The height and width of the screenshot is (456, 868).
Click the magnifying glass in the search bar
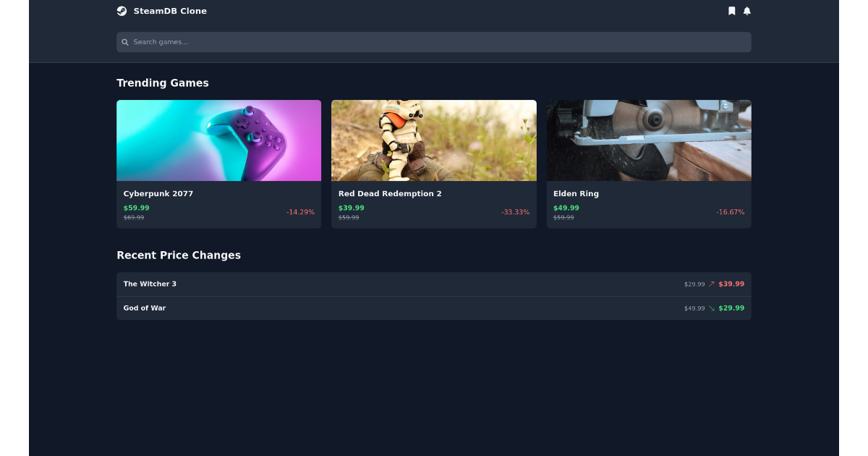[124, 42]
